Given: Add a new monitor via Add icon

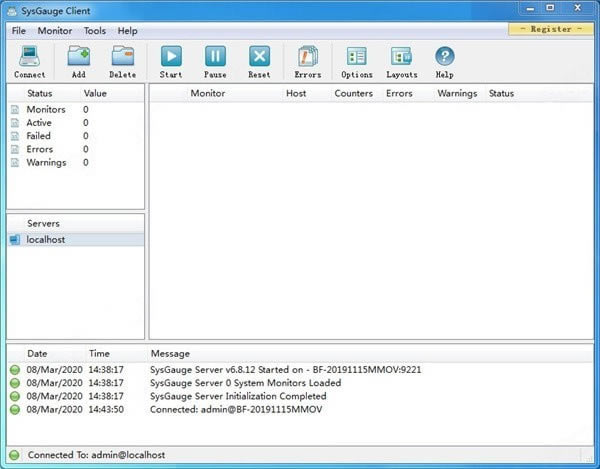Looking at the screenshot, I should tap(79, 62).
